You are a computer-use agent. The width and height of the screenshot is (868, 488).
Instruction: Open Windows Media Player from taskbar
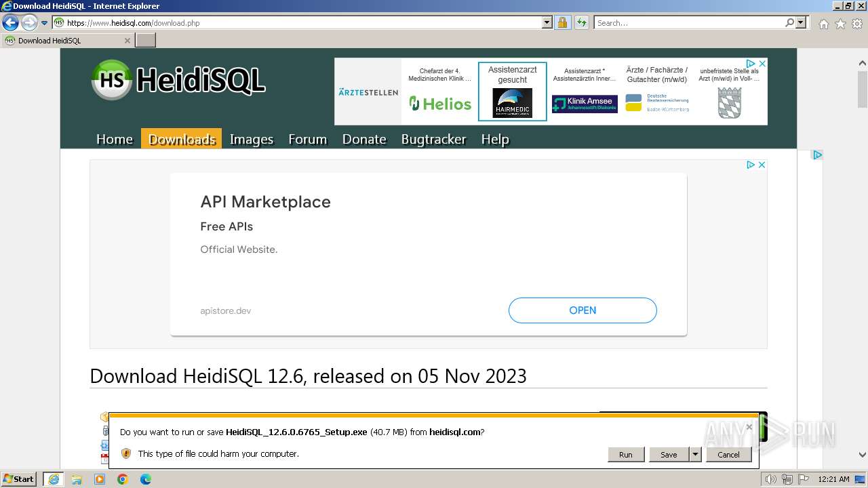pyautogui.click(x=100, y=479)
